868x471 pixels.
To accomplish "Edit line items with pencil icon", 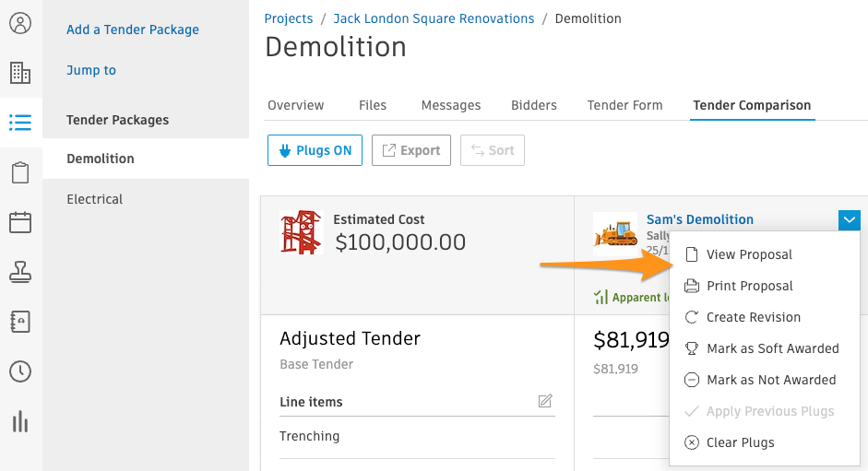I will (x=545, y=401).
